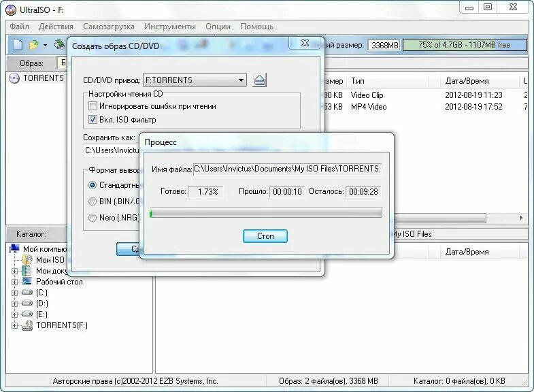Click the Open file folder toolbar icon
This screenshot has height=392, width=534.
(34, 45)
